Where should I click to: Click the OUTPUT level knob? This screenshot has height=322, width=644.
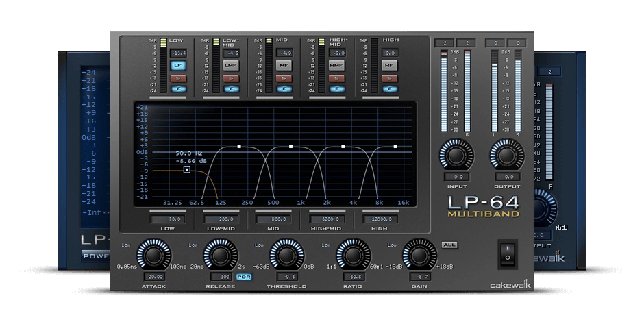click(x=507, y=156)
